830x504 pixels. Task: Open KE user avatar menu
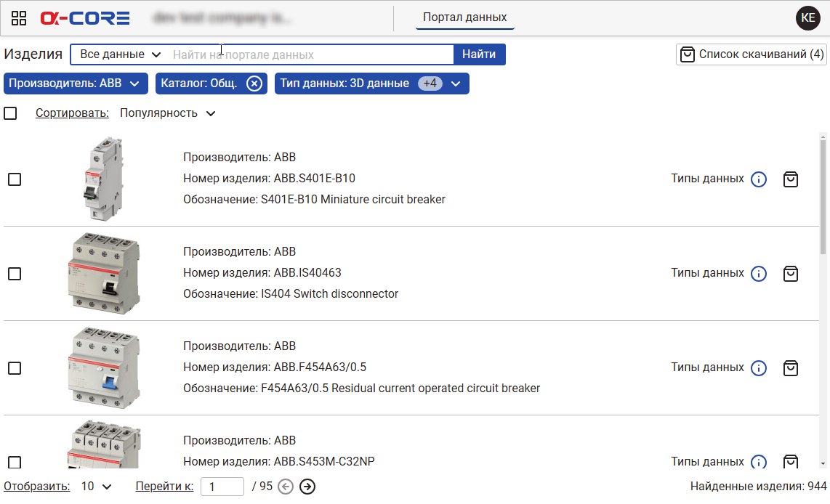(807, 18)
